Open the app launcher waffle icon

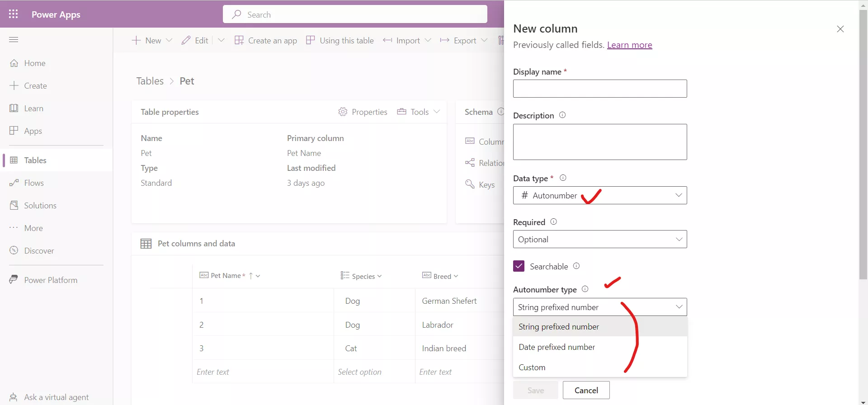pos(14,14)
